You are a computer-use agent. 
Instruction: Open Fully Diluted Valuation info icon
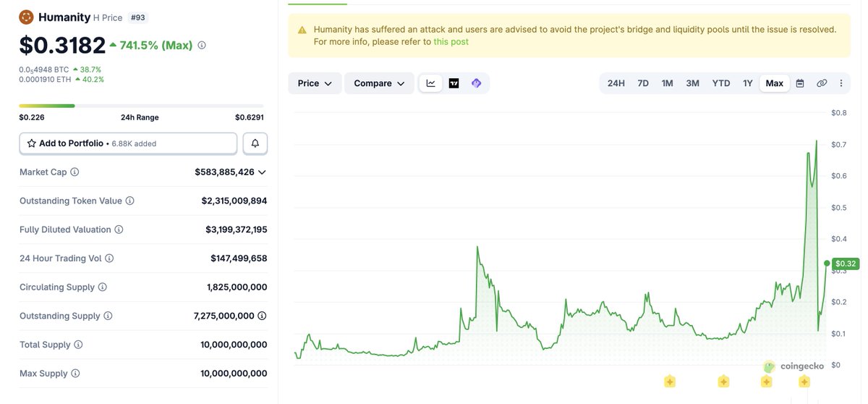(x=119, y=230)
